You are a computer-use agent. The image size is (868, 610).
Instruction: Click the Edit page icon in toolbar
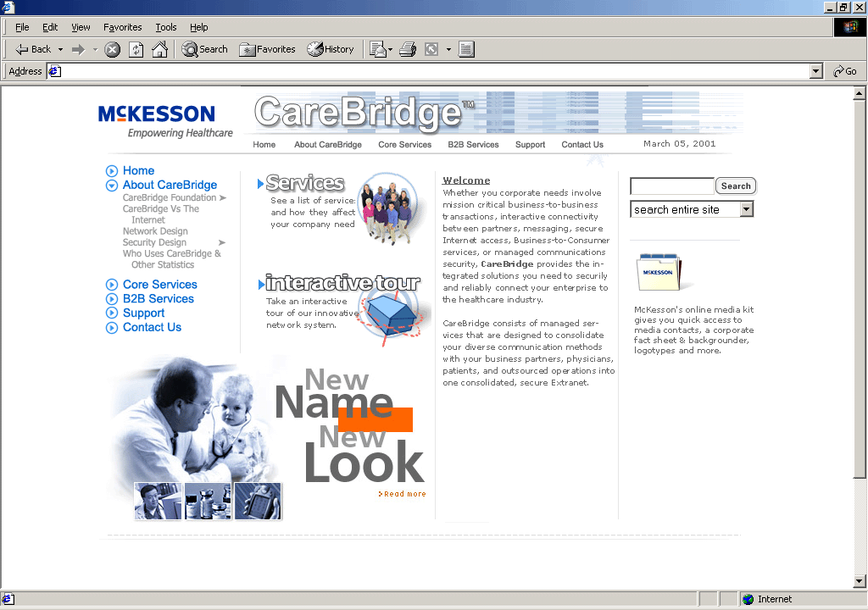coord(431,49)
